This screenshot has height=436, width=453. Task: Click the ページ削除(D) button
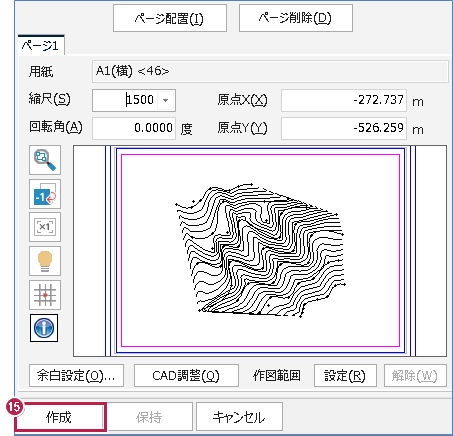(x=296, y=18)
